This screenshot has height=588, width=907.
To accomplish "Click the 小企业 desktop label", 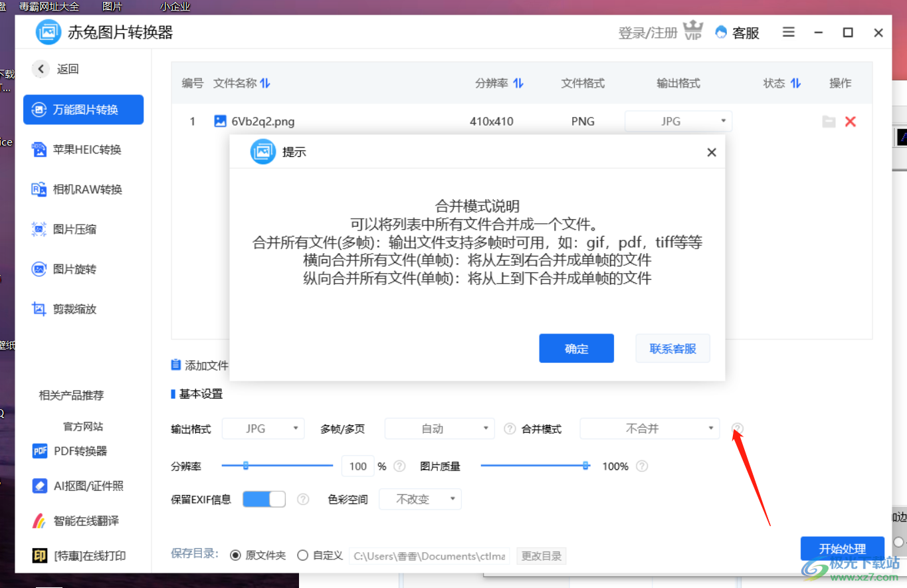I will click(x=175, y=6).
